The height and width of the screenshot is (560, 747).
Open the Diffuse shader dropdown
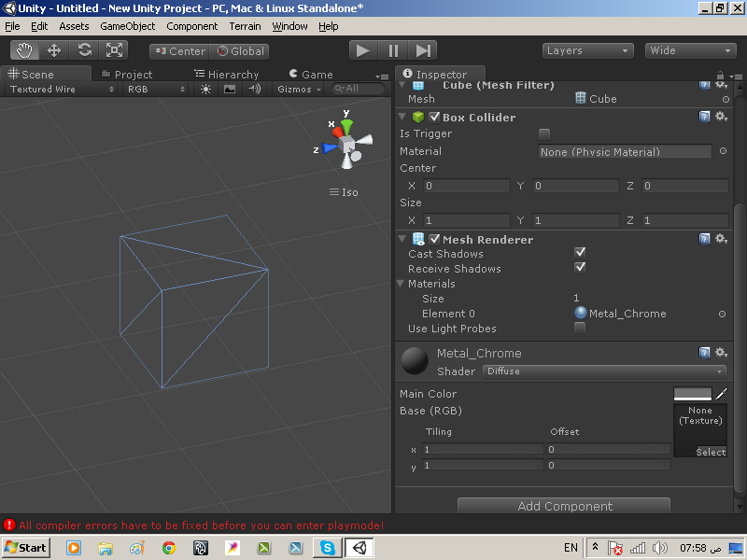604,371
